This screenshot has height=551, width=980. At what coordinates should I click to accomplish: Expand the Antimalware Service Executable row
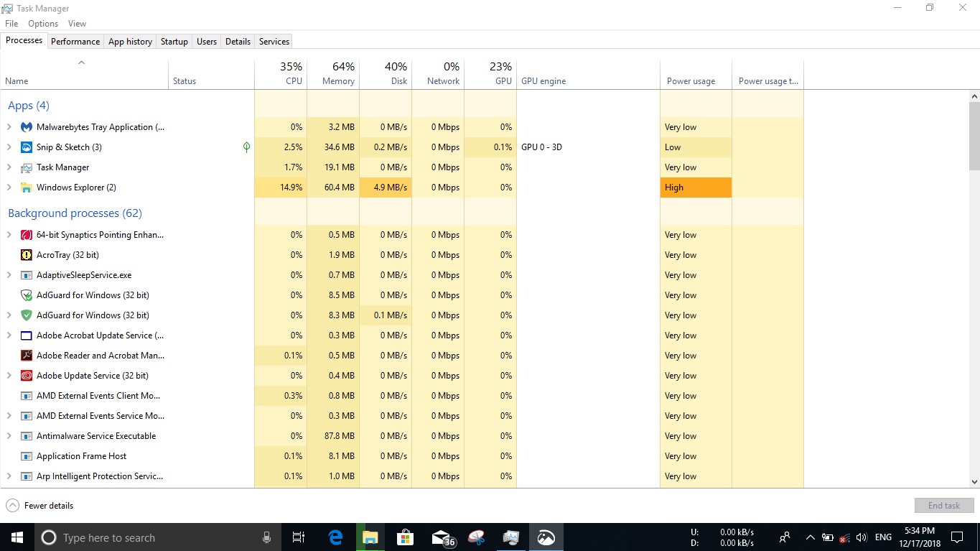[x=9, y=436]
